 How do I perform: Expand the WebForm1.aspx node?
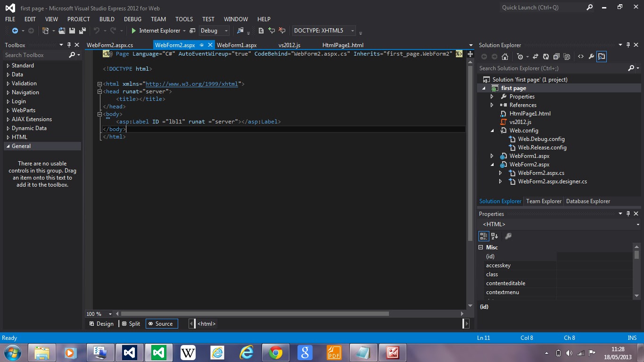click(x=492, y=156)
